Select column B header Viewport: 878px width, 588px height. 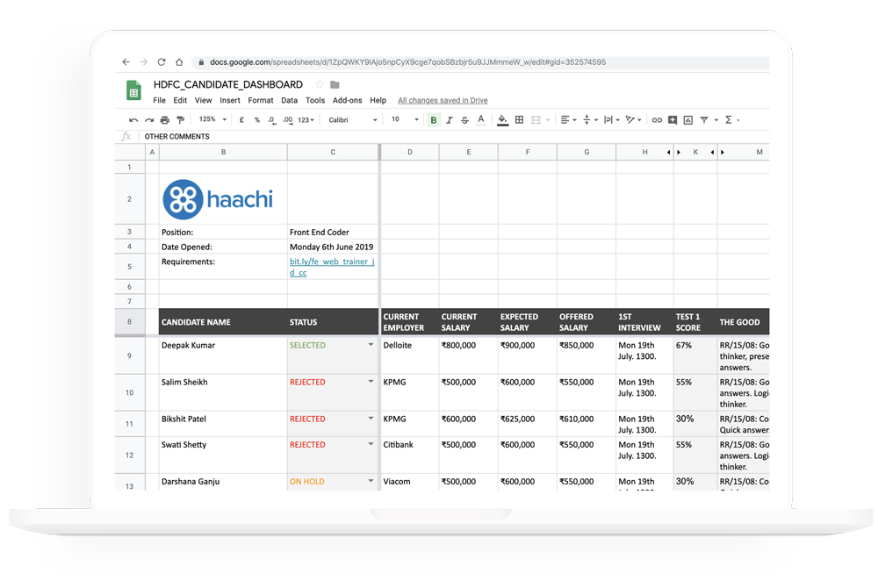tap(223, 152)
